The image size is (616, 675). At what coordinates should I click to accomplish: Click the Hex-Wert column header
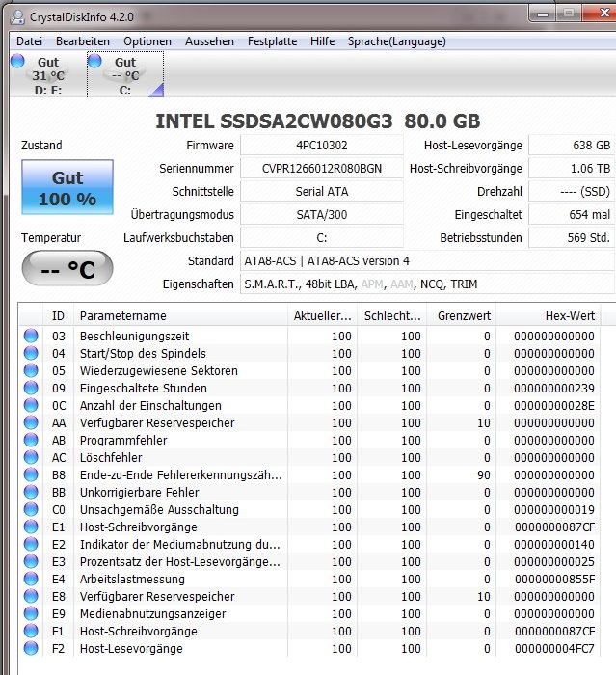pos(549,316)
